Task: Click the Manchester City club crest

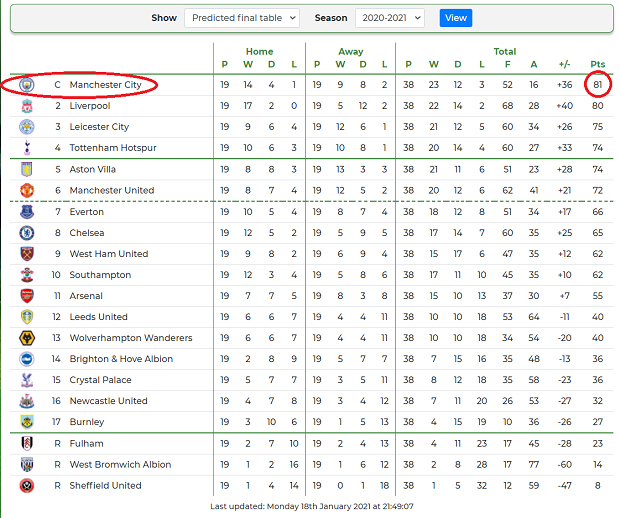Action: click(27, 85)
